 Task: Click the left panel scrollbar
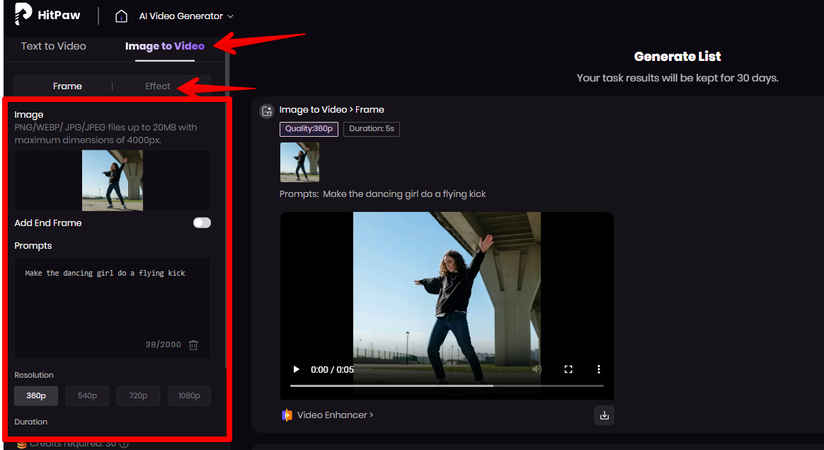228,210
